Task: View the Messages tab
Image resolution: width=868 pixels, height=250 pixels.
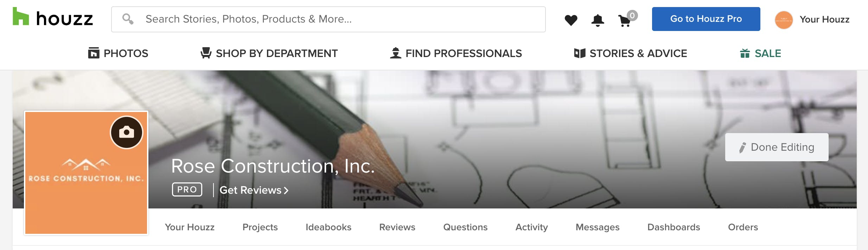Action: (597, 227)
